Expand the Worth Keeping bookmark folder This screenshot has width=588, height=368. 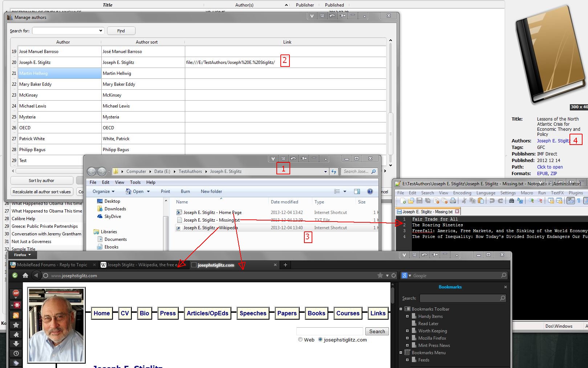point(407,331)
